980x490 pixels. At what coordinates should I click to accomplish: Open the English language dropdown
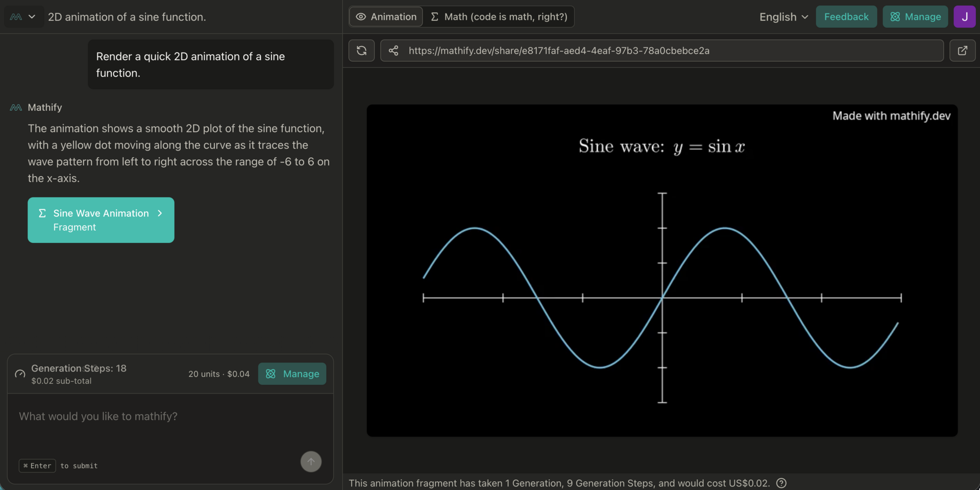[x=783, y=17]
